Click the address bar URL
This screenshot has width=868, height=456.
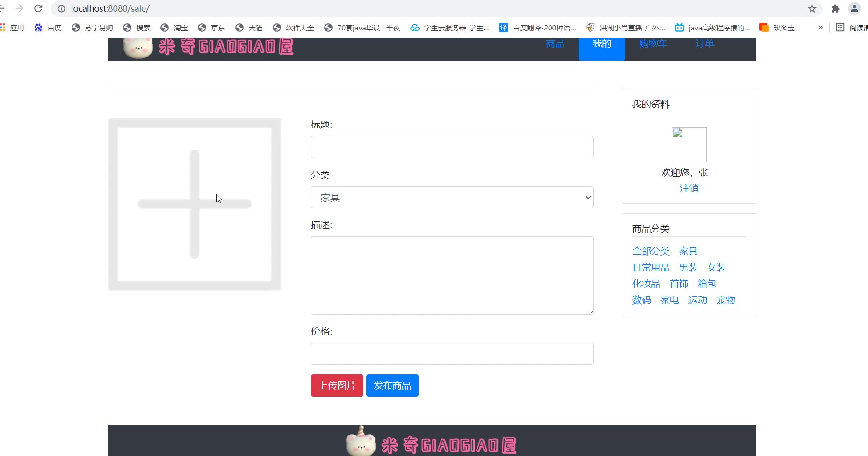click(x=110, y=8)
